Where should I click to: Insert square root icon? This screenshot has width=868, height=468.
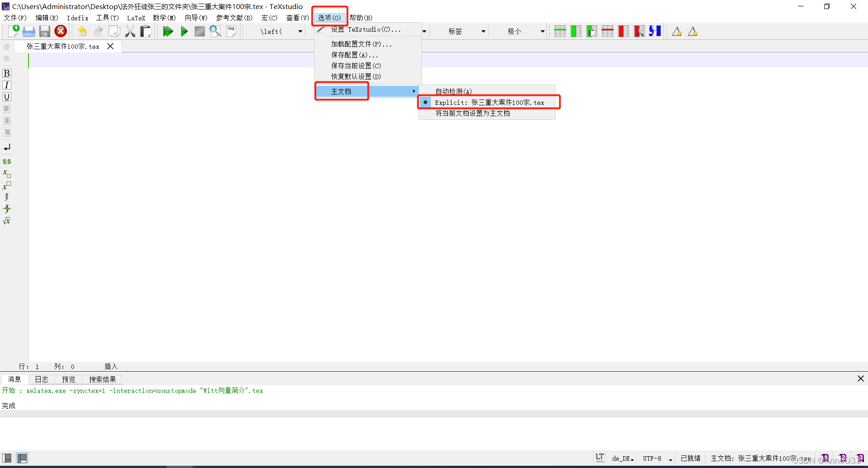tap(7, 221)
